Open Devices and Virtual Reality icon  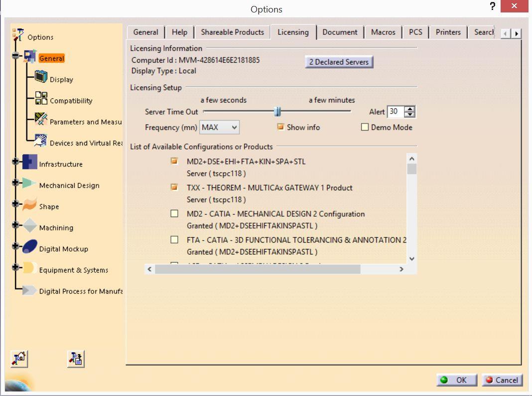pyautogui.click(x=41, y=140)
